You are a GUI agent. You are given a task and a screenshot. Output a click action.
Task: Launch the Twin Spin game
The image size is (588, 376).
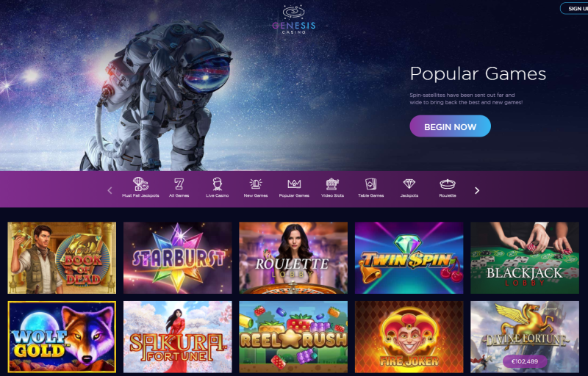[409, 258]
